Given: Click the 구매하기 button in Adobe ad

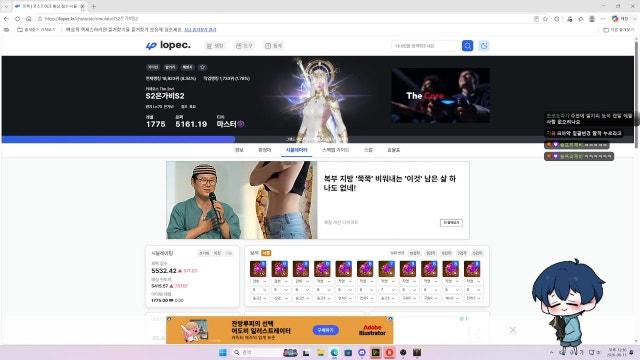Looking at the screenshot, I should (326, 330).
